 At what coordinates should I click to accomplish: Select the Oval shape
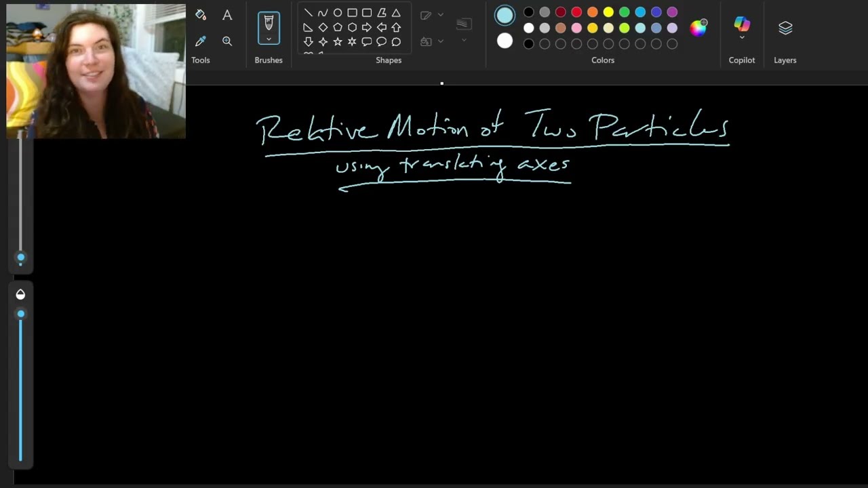[338, 13]
